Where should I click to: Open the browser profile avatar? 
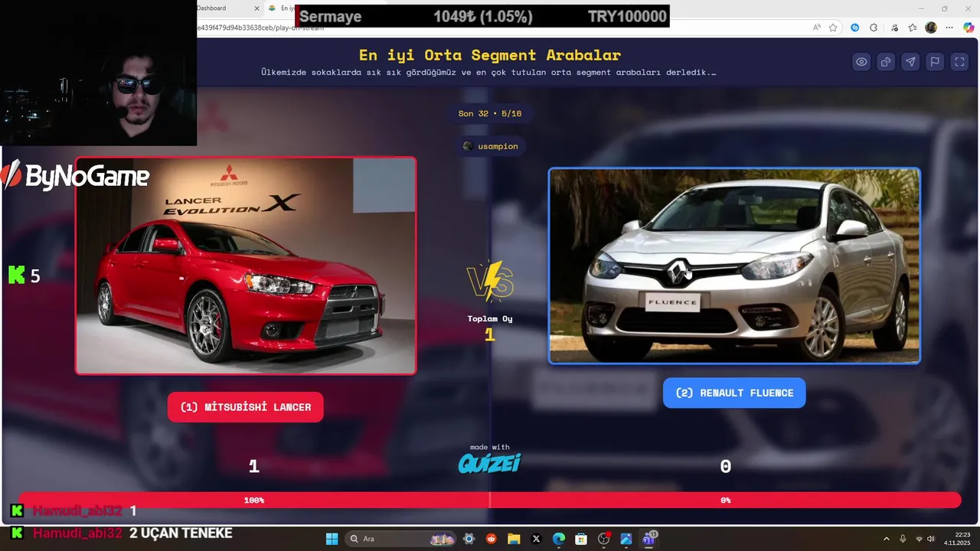pyautogui.click(x=931, y=28)
